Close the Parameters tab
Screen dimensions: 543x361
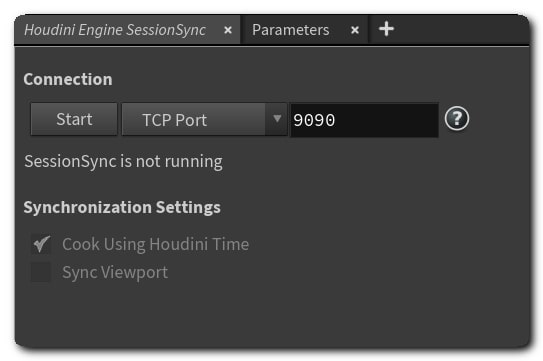pos(355,30)
